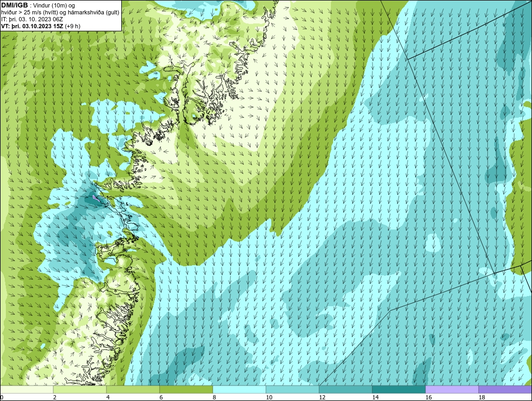Click the 14–16 m/s dark teal legend swatch

398,389
